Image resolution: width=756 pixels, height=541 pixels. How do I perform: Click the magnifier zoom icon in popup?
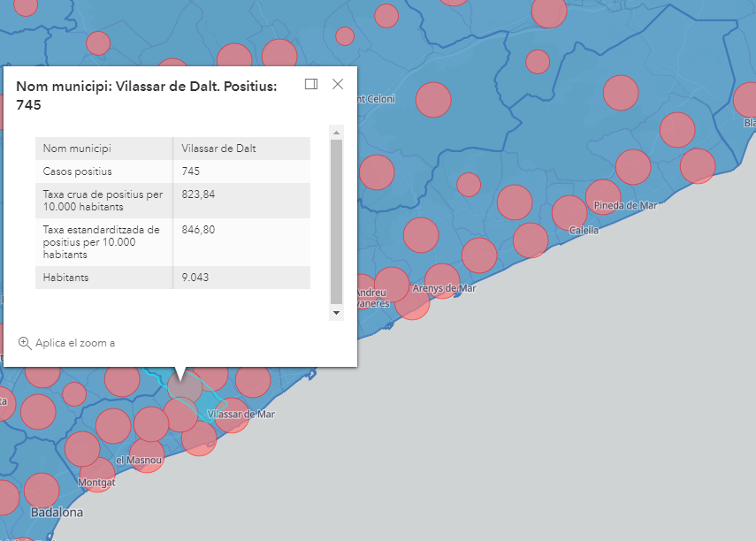point(25,343)
